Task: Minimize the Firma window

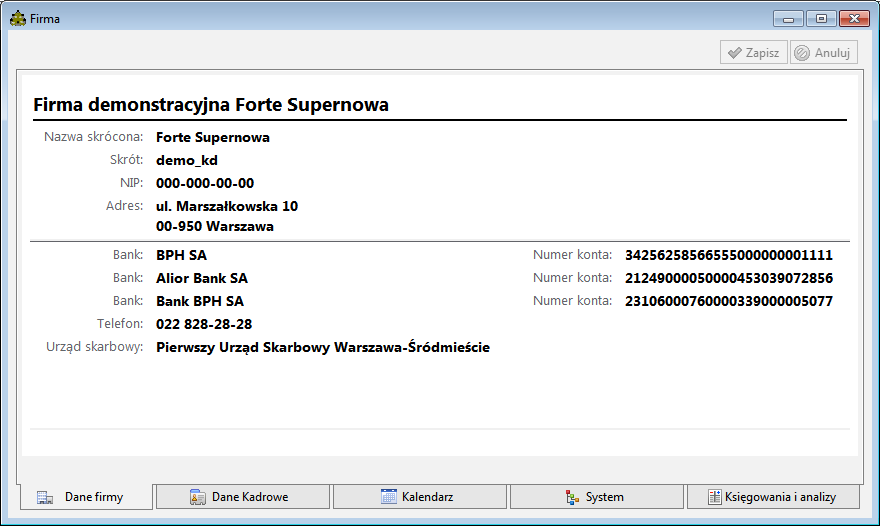Action: pos(789,19)
